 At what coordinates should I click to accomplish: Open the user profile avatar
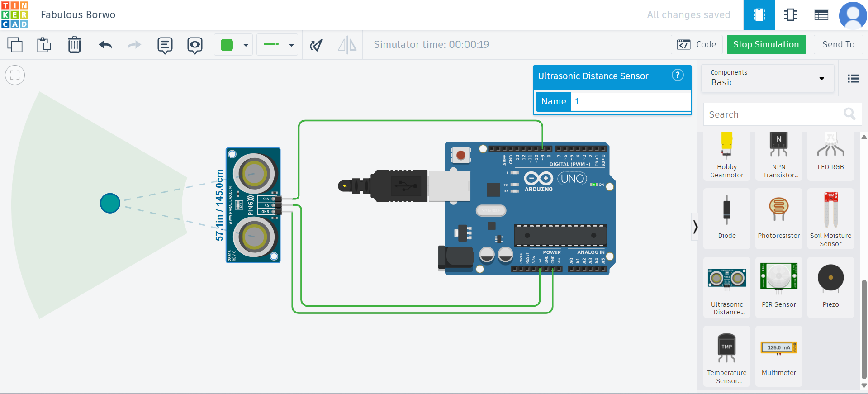(x=853, y=15)
